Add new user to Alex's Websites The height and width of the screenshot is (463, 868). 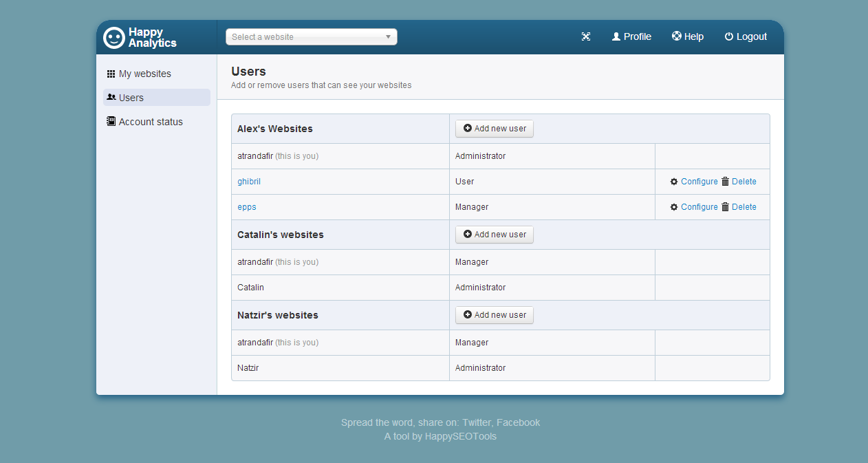(494, 129)
